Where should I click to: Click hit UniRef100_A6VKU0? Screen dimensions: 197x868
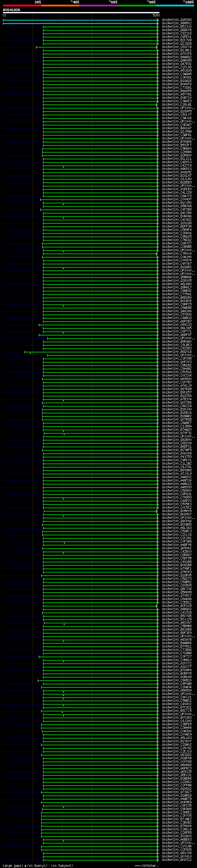point(177,379)
